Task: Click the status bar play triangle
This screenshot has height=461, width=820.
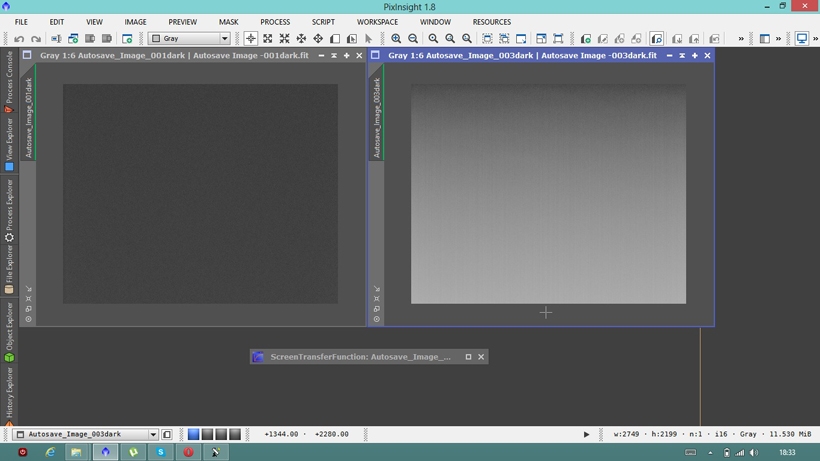Action: 586,434
